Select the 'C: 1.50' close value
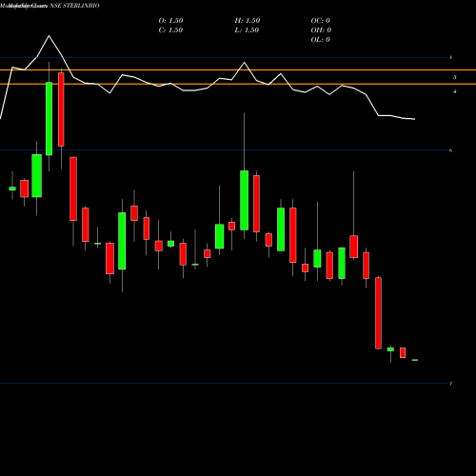The height and width of the screenshot is (476, 476). click(170, 30)
